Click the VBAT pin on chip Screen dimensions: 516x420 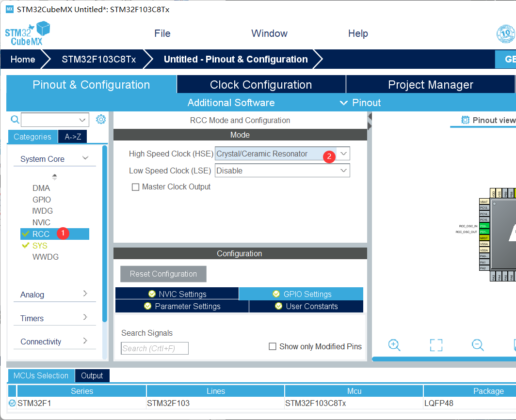point(484,202)
